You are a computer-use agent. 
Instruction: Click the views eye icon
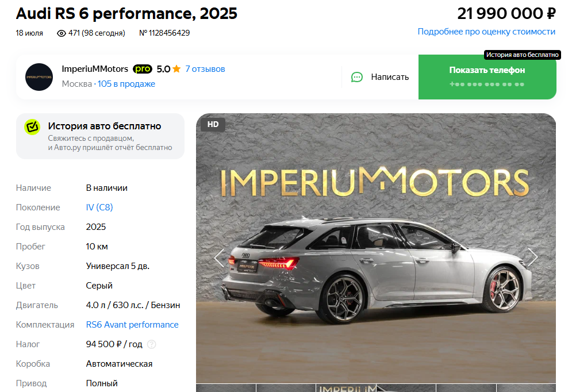62,33
